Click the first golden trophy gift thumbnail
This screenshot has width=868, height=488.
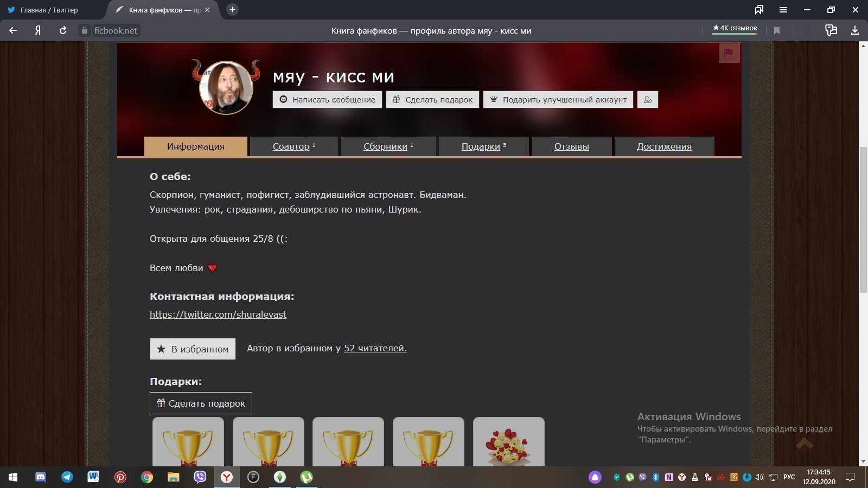coord(188,442)
